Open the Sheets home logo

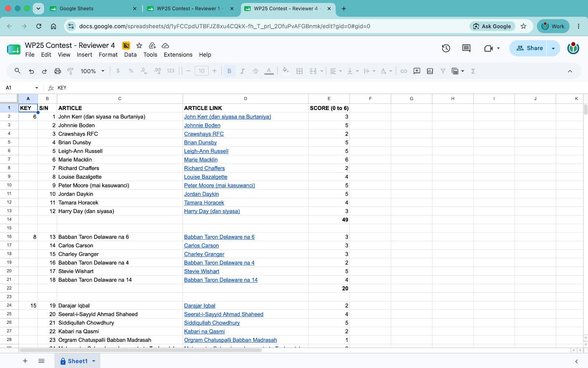pos(14,49)
